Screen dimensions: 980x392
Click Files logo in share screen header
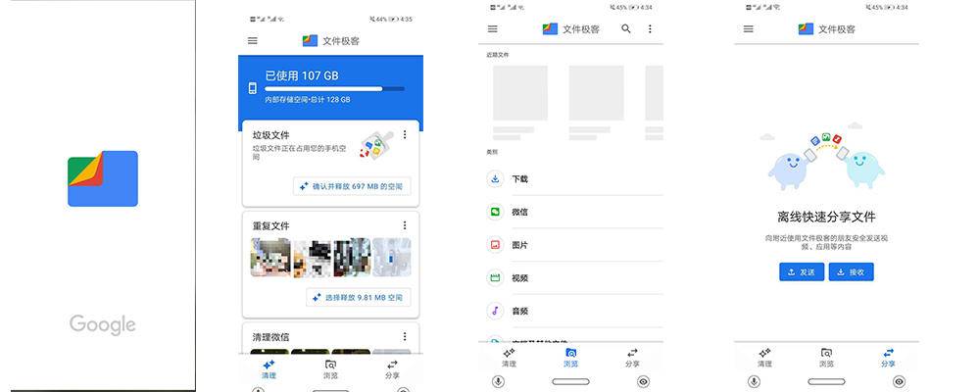pos(806,28)
